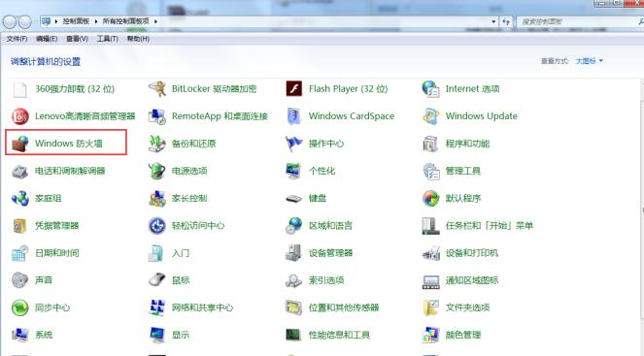Image resolution: width=644 pixels, height=356 pixels.
Task: Click the 操作中心 flag icon
Action: (x=294, y=144)
